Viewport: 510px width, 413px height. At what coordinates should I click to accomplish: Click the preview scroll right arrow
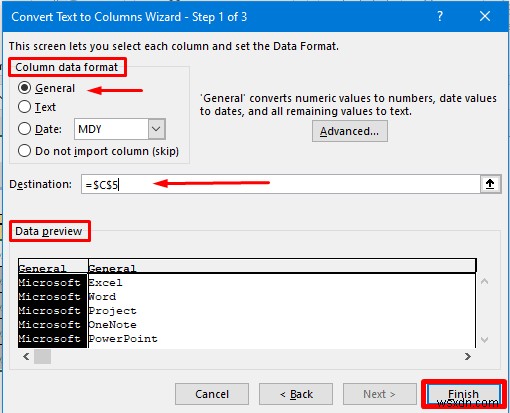[468, 356]
